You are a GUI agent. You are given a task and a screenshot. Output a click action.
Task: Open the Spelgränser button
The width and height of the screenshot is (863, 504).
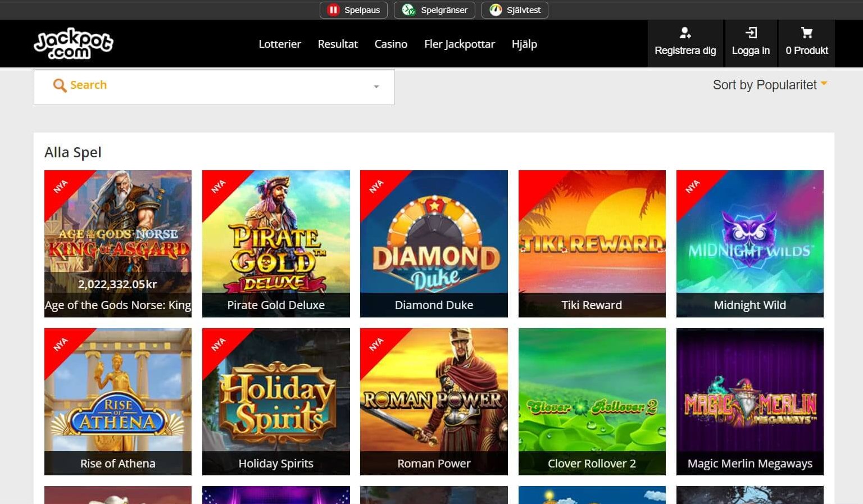pos(434,10)
